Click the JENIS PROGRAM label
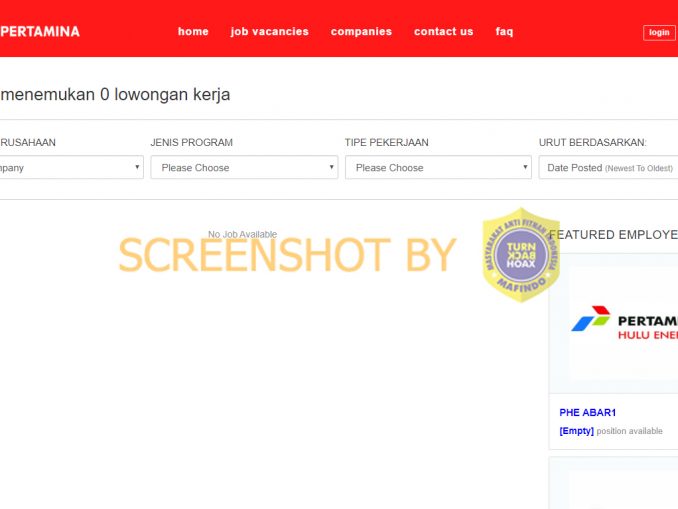This screenshot has width=678, height=509. (192, 142)
